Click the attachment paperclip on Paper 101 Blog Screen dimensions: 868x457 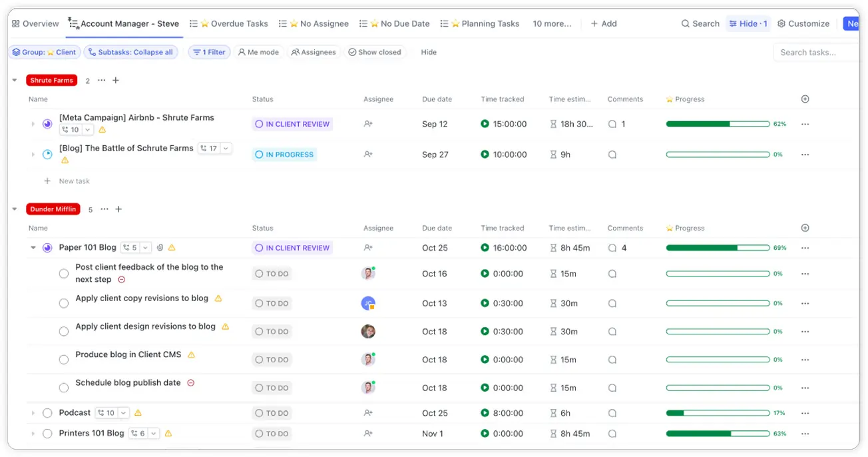(x=160, y=248)
